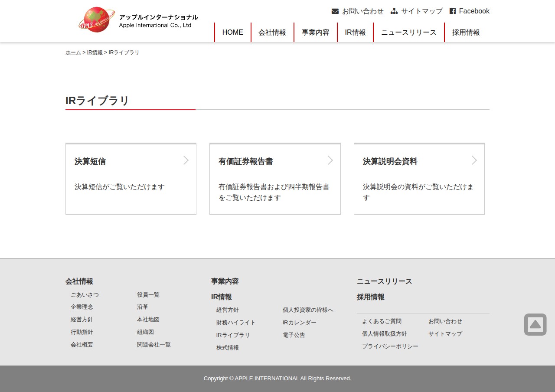Click footer link 関連会社一覧
This screenshot has width=555, height=392.
[x=154, y=345]
